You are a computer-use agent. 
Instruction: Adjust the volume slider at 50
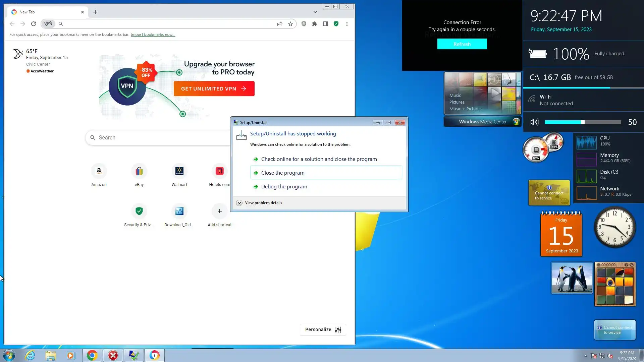[583, 122]
